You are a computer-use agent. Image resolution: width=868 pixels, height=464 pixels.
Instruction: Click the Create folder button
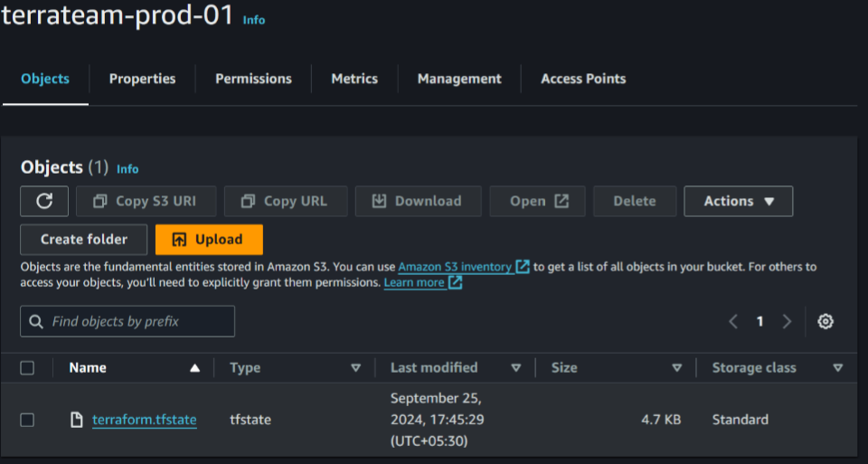click(83, 239)
